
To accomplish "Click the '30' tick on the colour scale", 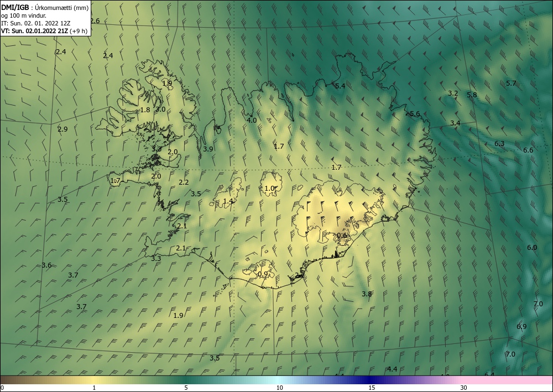I will [x=463, y=388].
